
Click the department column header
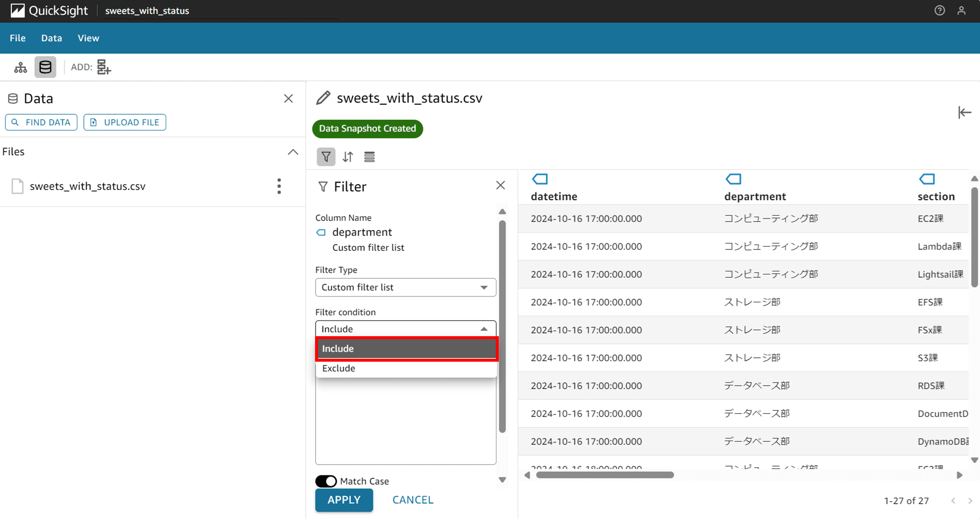pyautogui.click(x=755, y=197)
